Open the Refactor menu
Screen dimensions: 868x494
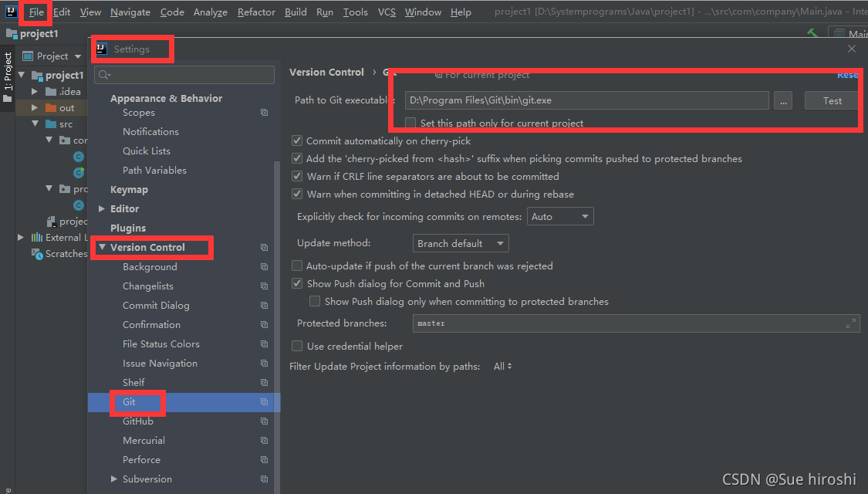pyautogui.click(x=255, y=12)
